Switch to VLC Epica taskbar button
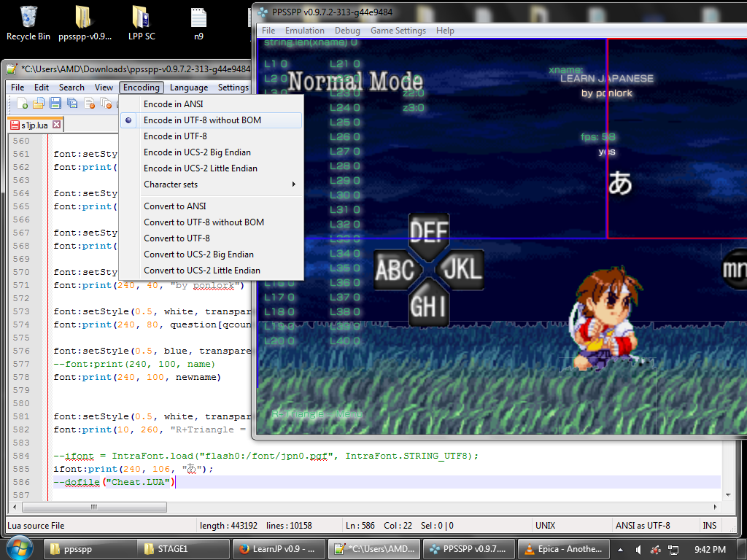Image resolution: width=747 pixels, height=560 pixels. click(564, 549)
